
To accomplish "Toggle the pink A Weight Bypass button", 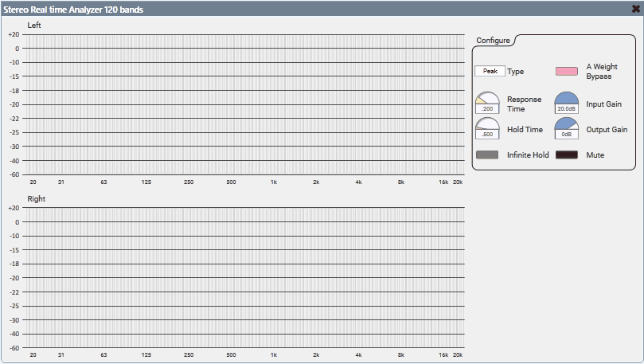I will click(x=566, y=72).
